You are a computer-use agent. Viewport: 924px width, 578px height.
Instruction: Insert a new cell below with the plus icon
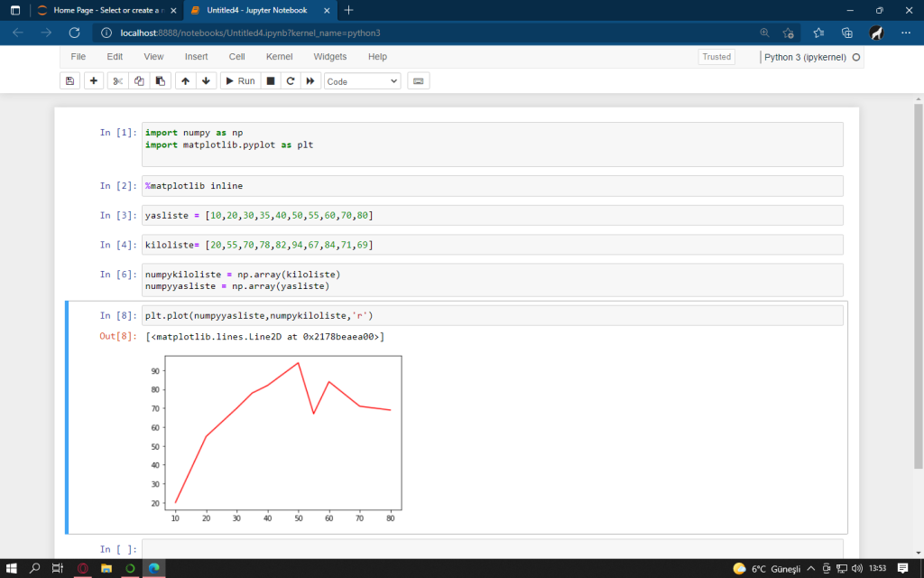[x=94, y=80]
